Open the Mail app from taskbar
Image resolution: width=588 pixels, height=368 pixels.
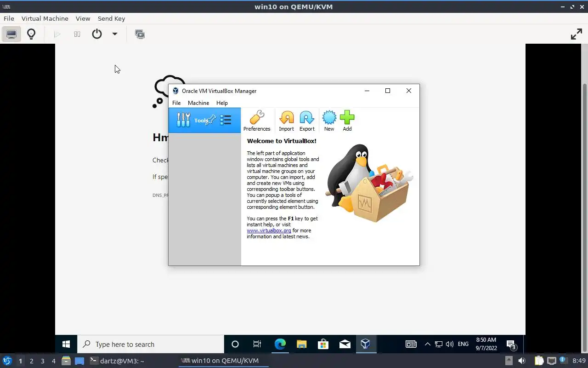click(x=345, y=344)
